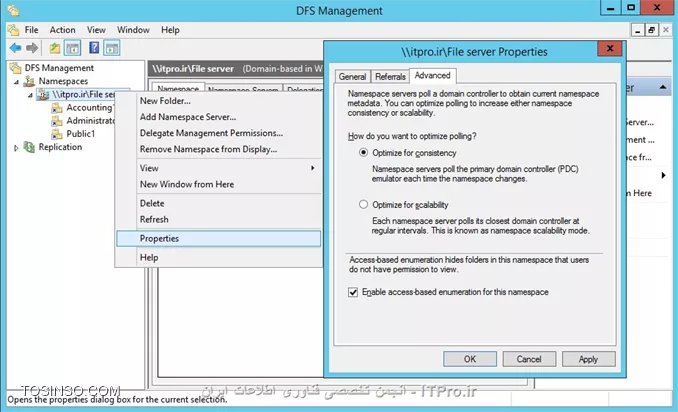This screenshot has width=678, height=412.
Task: Open the blue Help question mark icon
Action: coord(94,48)
